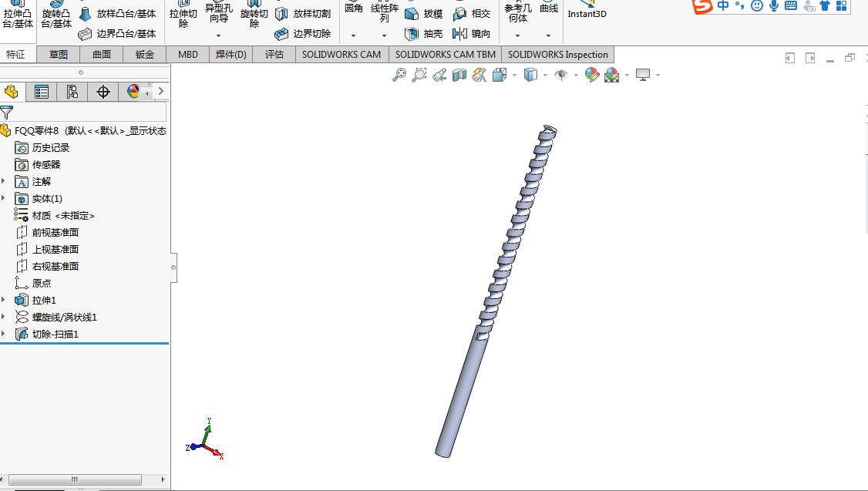Click the horizontal scrollbar of the feature tree
Screen dimensions: 868x491
tap(75, 479)
